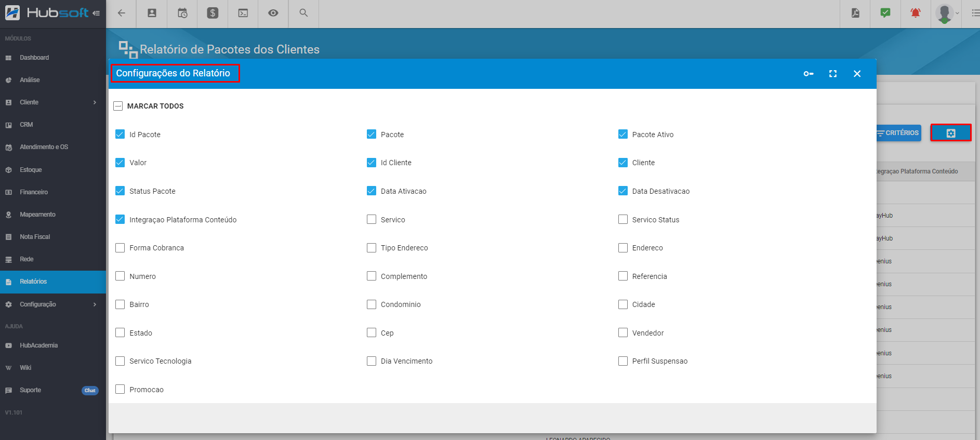
Task: Click the CRITÉRIOS filter button
Action: click(898, 133)
